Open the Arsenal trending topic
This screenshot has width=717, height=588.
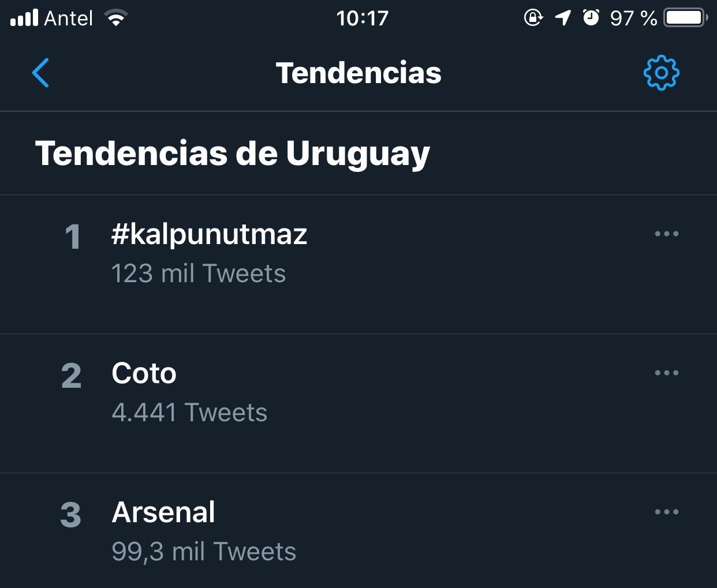[163, 512]
